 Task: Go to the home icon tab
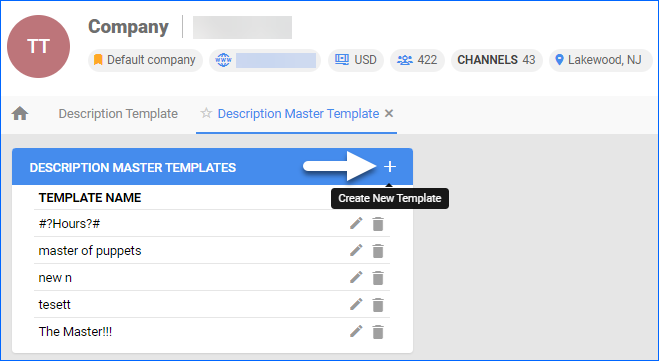(20, 113)
